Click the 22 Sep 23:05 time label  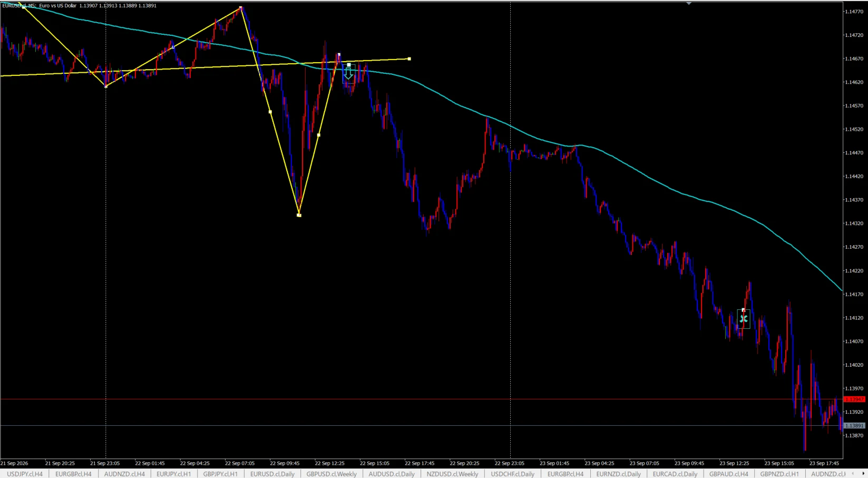coord(509,463)
